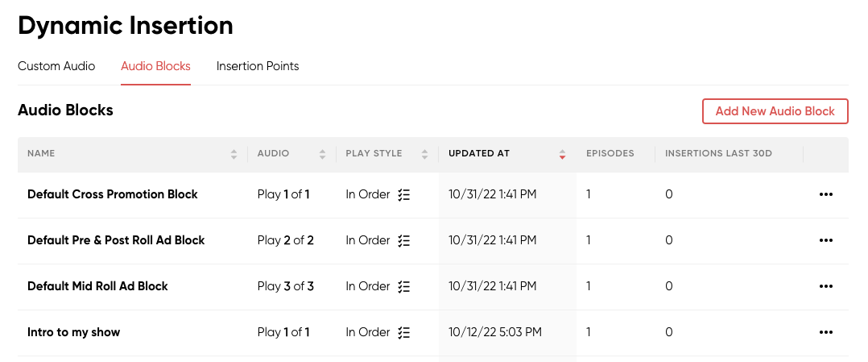The width and height of the screenshot is (868, 362).
Task: Sort table by Name column arrows
Action: (x=234, y=155)
